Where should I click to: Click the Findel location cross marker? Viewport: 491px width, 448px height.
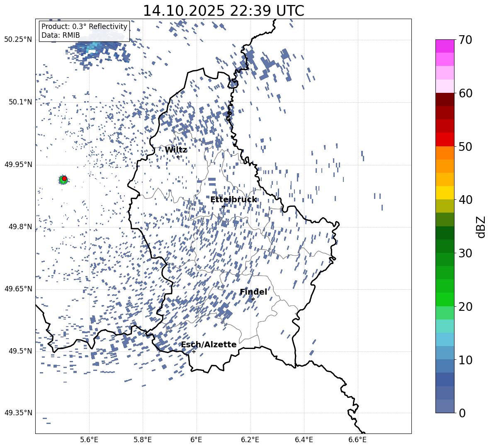(x=253, y=299)
